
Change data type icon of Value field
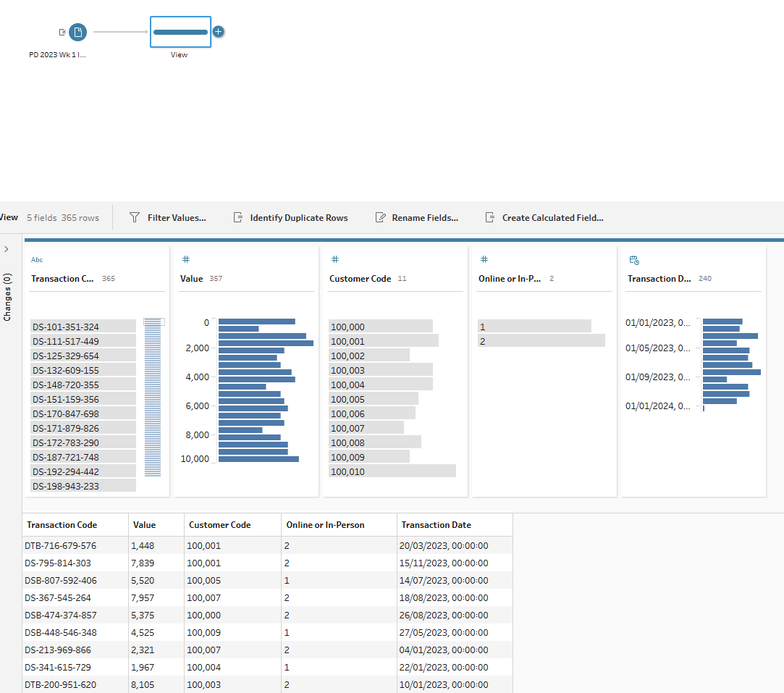(185, 260)
